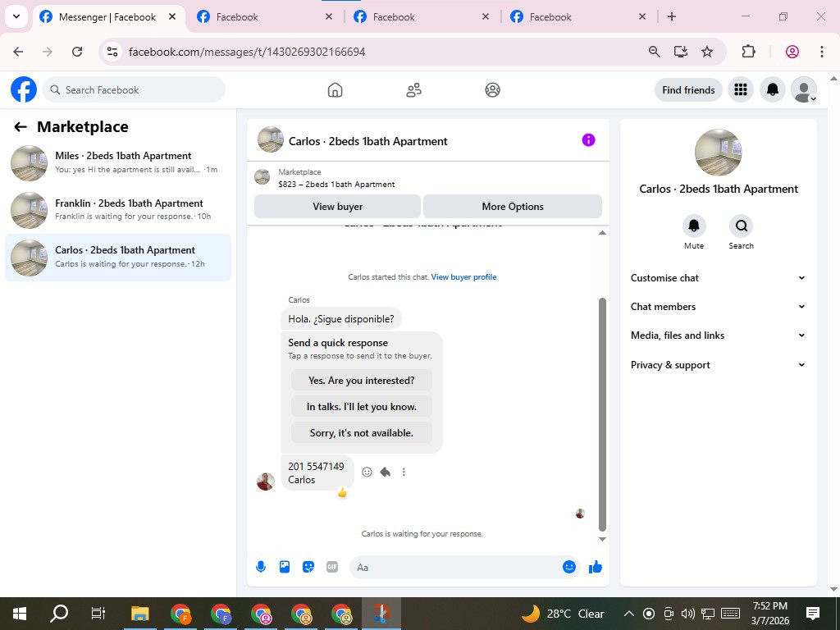Reload the page
The width and height of the screenshot is (840, 630).
click(77, 52)
